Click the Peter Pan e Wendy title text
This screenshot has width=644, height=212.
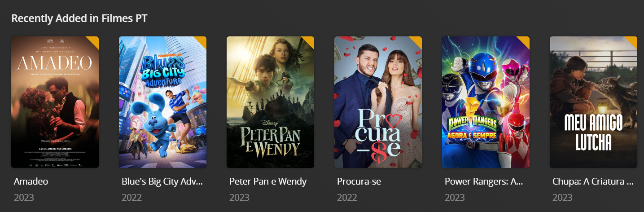(268, 181)
